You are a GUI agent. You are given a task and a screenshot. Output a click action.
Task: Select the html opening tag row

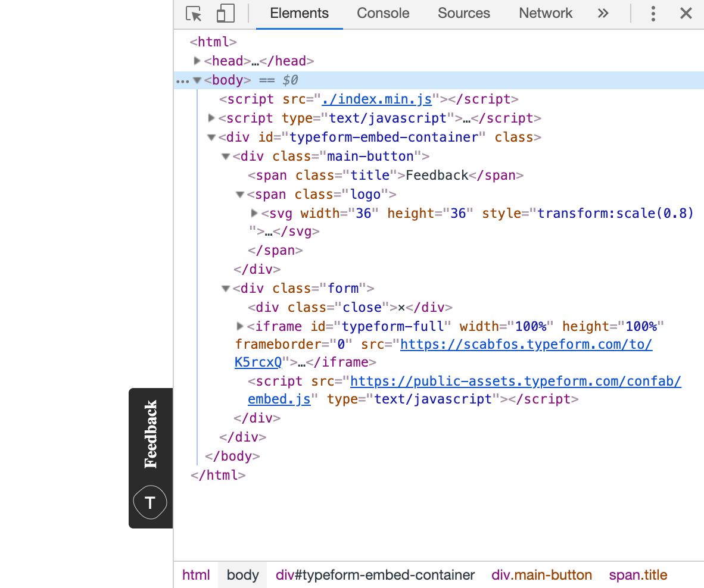click(213, 42)
